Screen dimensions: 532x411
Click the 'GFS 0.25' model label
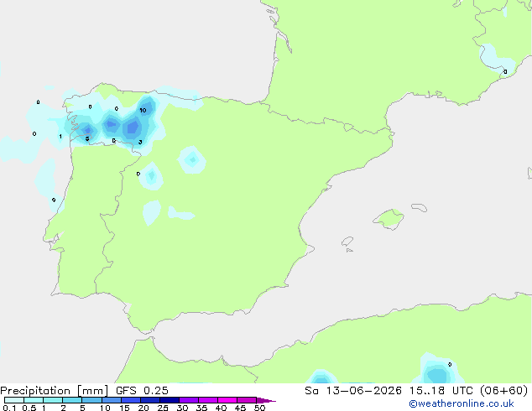[142, 391]
